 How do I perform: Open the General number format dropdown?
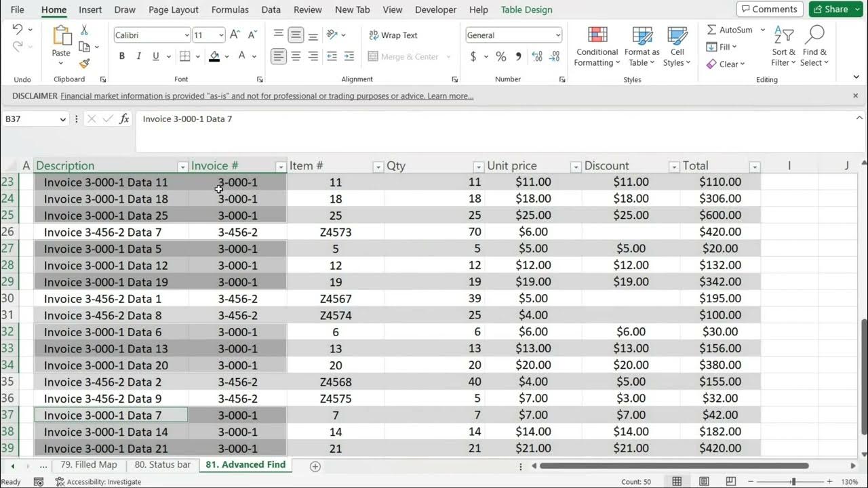pyautogui.click(x=558, y=35)
